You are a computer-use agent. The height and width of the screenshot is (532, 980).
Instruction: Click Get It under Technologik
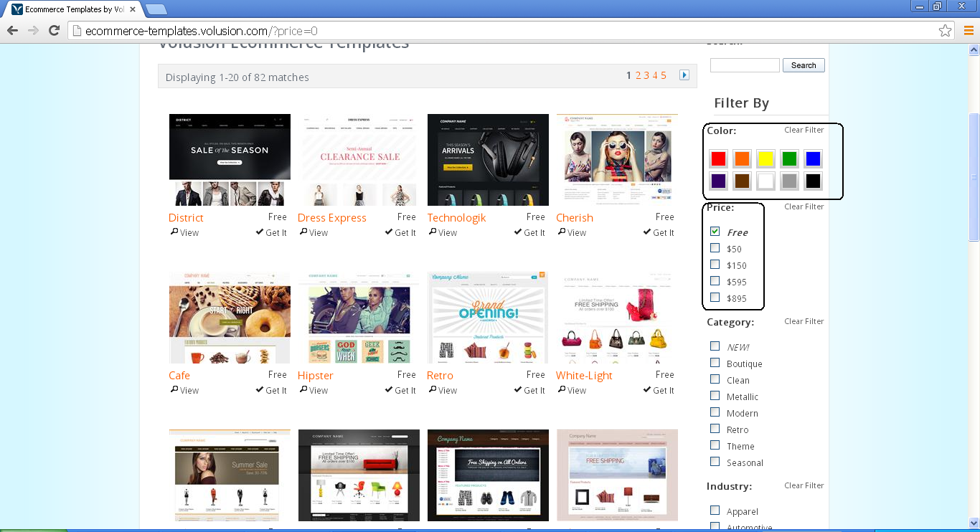tap(529, 232)
